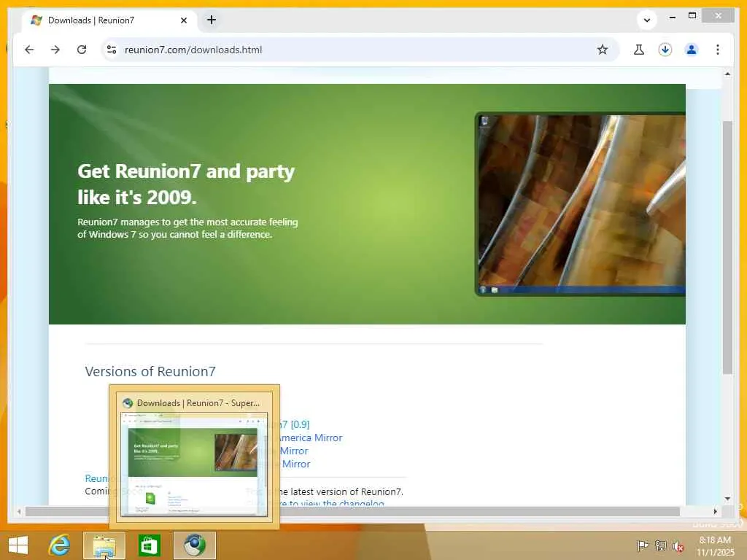
Task: Click 'Get Reunion7 and party like it's 2009.' headline
Action: [x=186, y=184]
